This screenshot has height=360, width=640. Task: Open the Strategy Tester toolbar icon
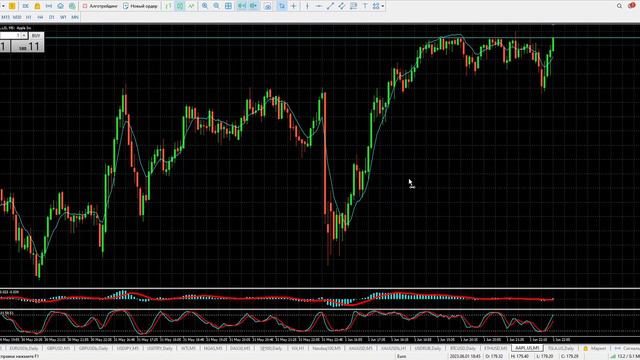click(72, 6)
